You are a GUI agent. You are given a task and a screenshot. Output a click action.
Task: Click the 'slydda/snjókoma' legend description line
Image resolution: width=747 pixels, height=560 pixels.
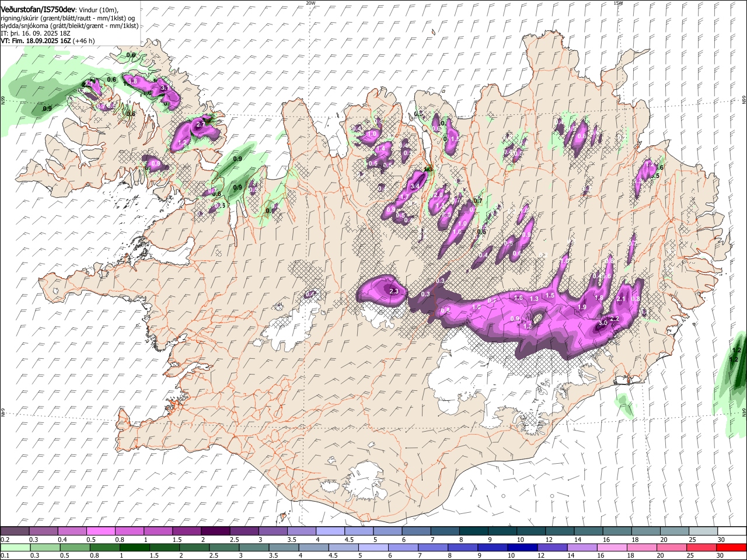pyautogui.click(x=69, y=26)
